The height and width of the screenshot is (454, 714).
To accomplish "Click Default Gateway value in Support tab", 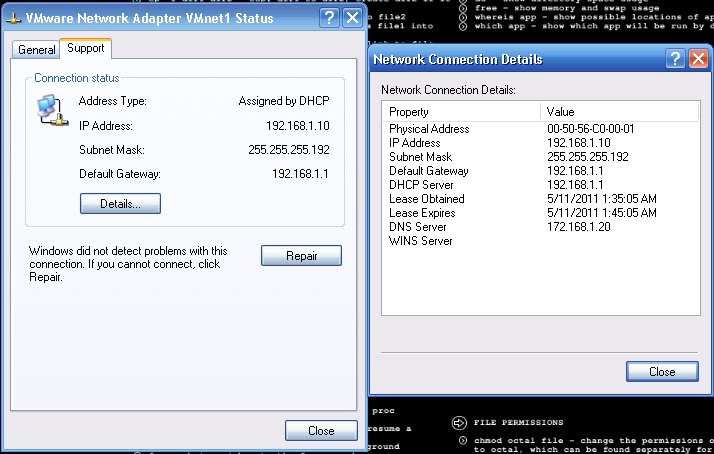I will tap(300, 174).
